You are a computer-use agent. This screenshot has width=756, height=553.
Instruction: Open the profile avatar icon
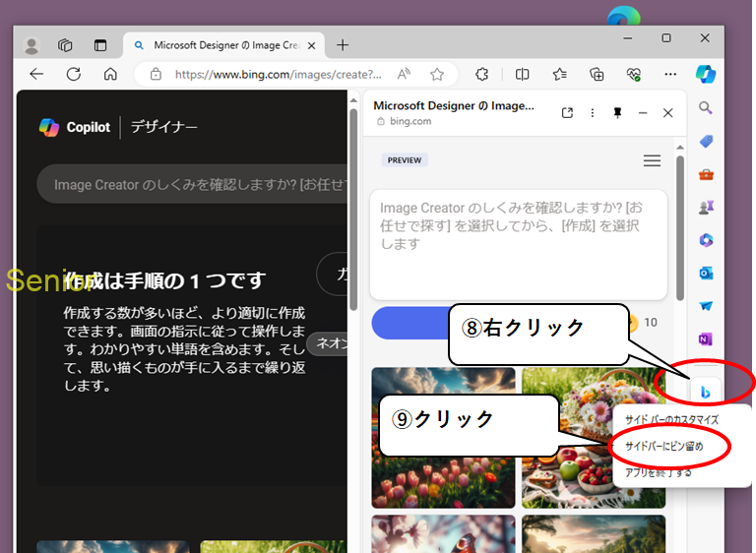31,46
